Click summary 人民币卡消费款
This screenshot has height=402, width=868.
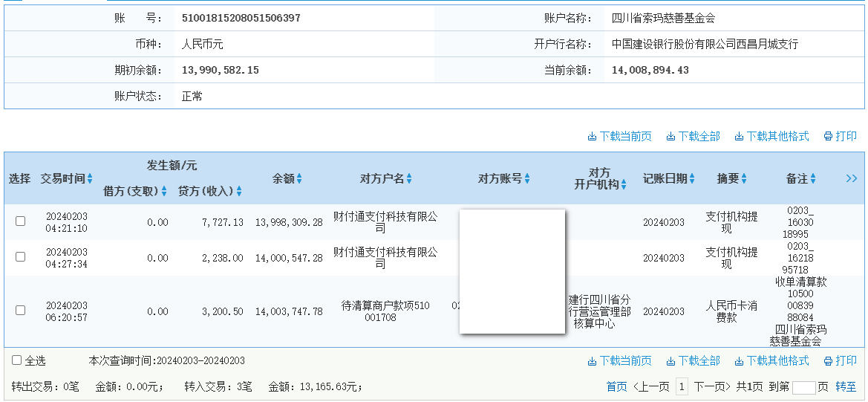(x=732, y=311)
